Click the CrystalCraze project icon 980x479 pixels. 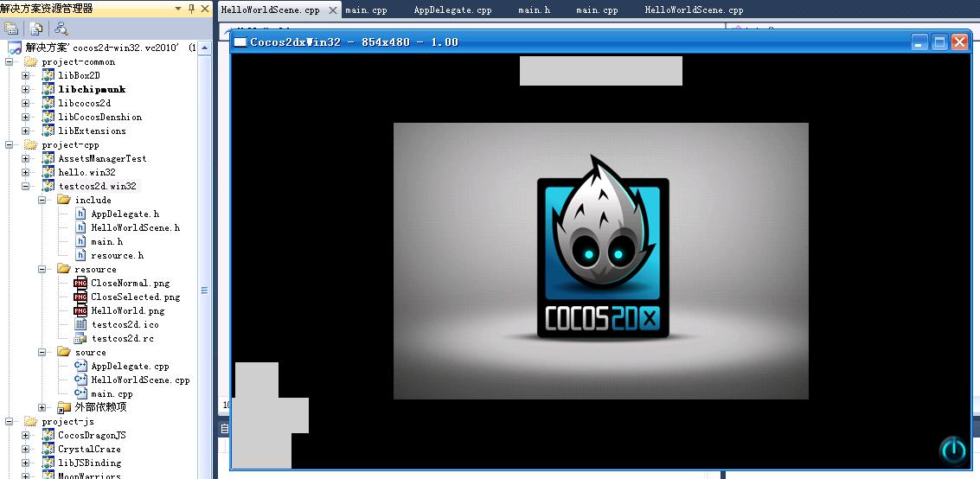(x=48, y=449)
